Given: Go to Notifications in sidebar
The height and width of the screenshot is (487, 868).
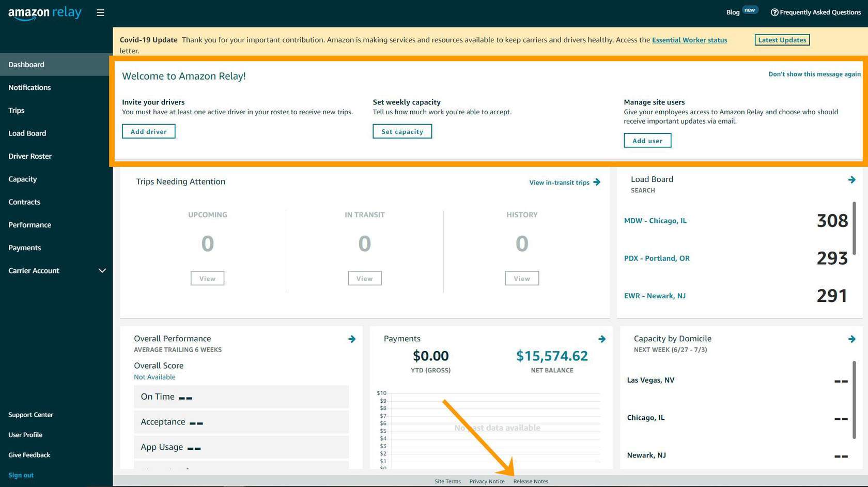Looking at the screenshot, I should point(29,87).
